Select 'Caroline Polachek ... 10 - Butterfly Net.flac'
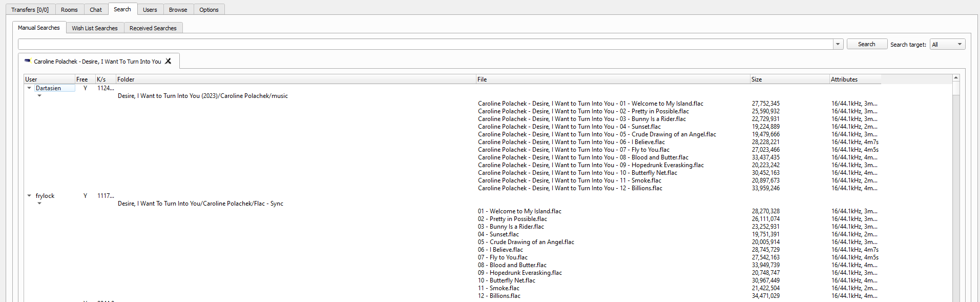980x302 pixels. click(577, 173)
